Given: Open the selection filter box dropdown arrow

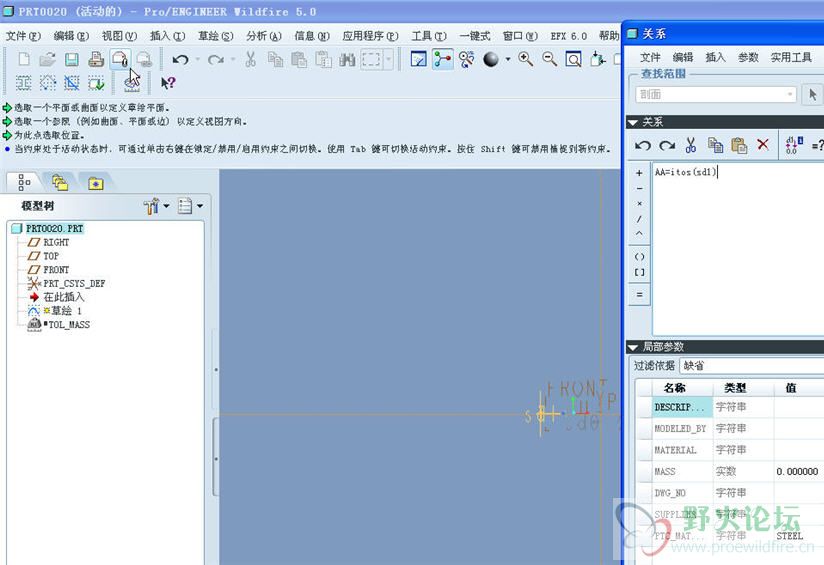Looking at the screenshot, I should (x=388, y=59).
